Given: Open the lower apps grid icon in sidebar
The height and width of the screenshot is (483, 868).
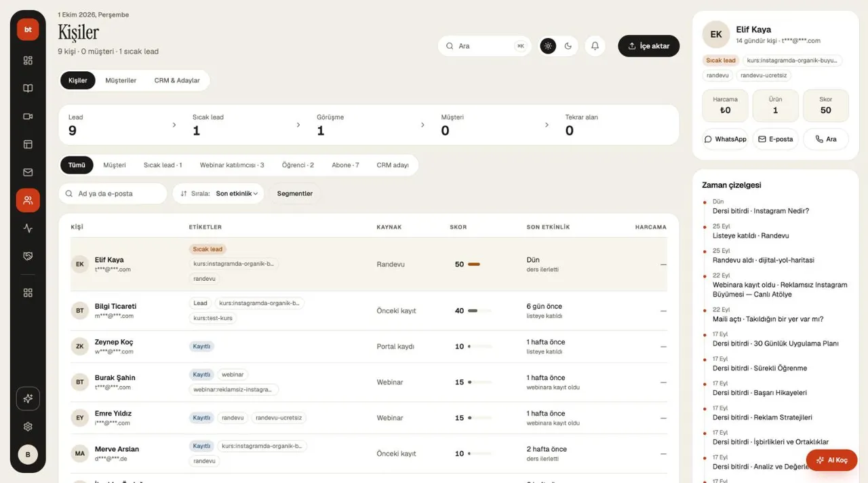Looking at the screenshot, I should tap(28, 293).
